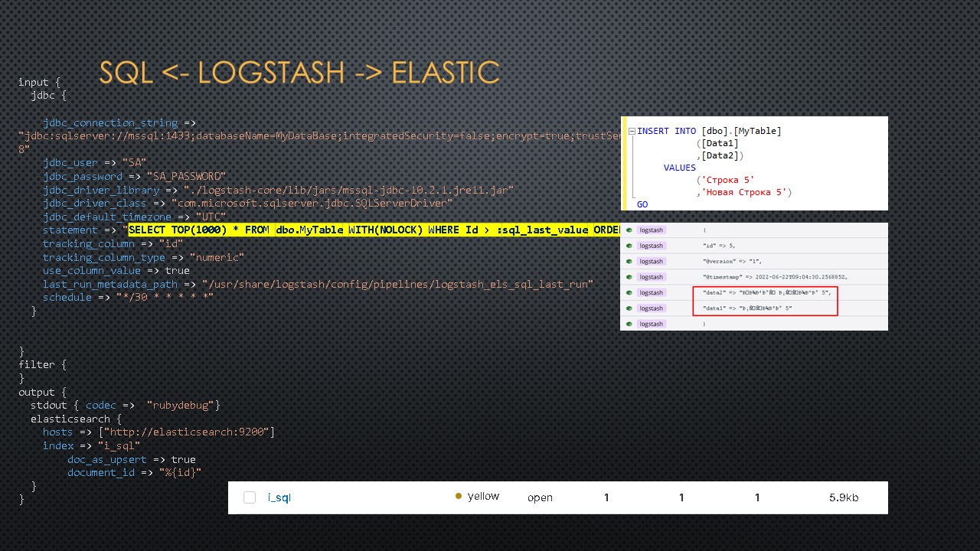Click the "yellow" health status text
Screen dimensions: 980x551
[483, 497]
